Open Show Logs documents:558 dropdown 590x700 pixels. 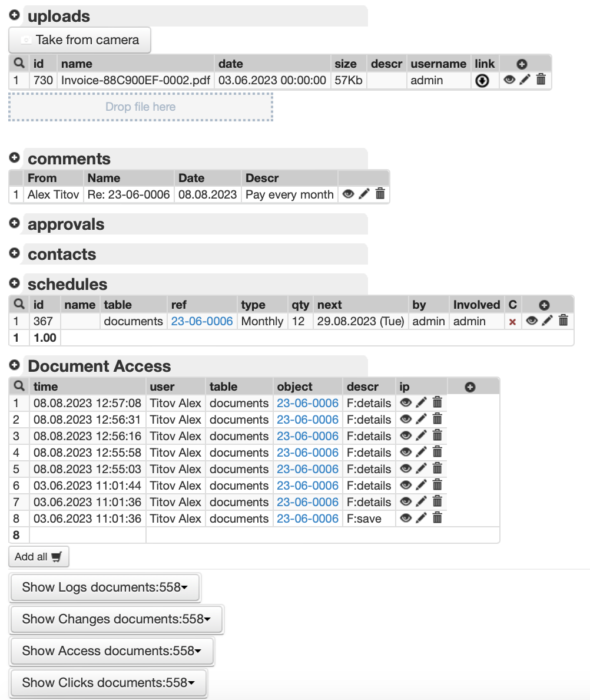pos(105,587)
